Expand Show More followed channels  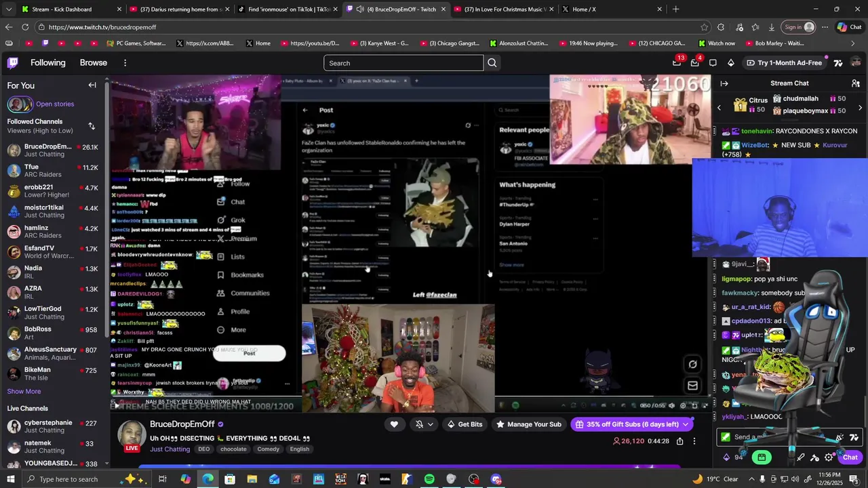tap(24, 391)
